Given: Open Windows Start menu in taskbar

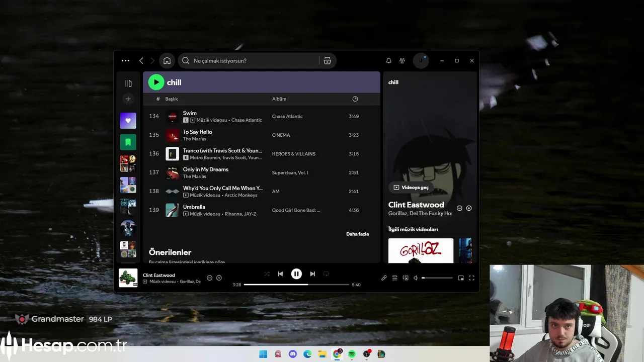Looking at the screenshot, I should [263, 354].
